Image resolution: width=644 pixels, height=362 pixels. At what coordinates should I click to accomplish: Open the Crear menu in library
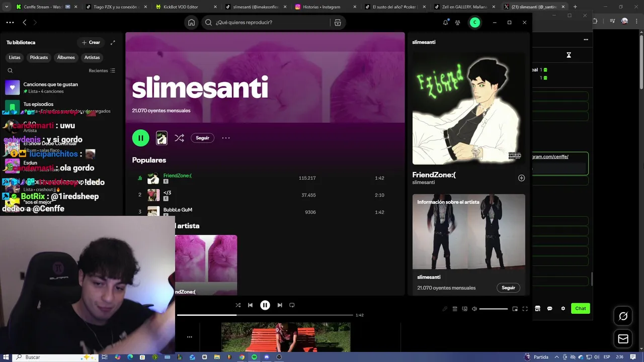(91, 42)
